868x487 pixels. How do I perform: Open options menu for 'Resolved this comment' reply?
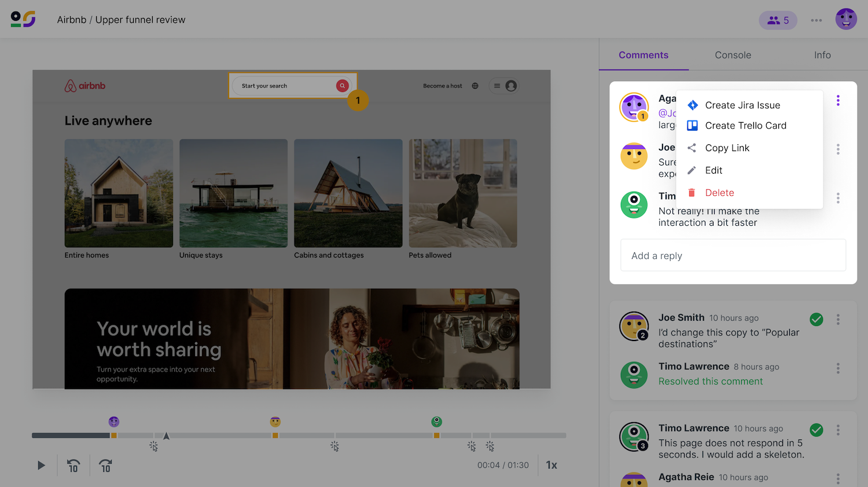click(837, 368)
